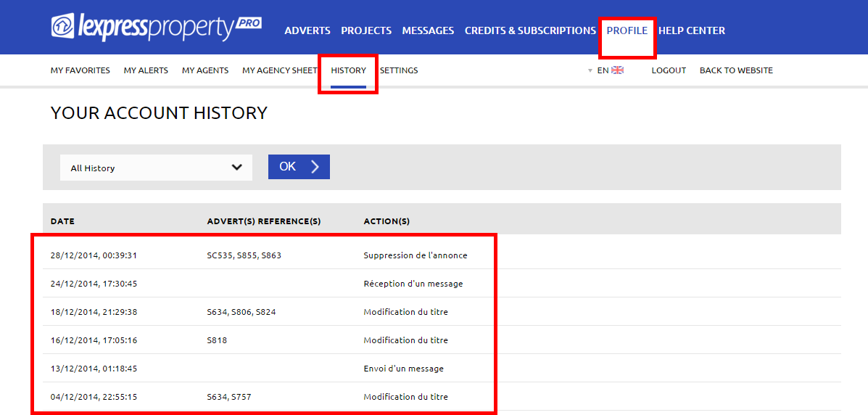The width and height of the screenshot is (868, 415).
Task: Go to MY AGENTS tab
Action: click(x=205, y=70)
